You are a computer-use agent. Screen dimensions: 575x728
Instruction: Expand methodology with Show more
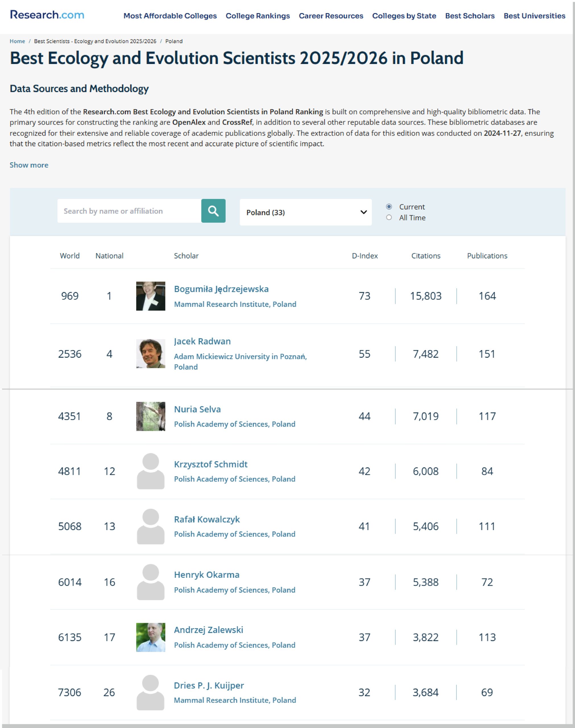point(29,165)
